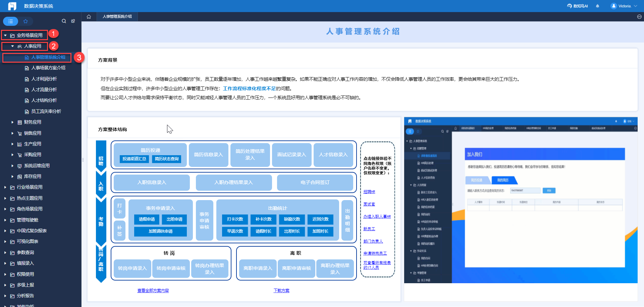Click the 离职申请审核 block
Image resolution: width=644 pixels, height=307 pixels.
297,268
